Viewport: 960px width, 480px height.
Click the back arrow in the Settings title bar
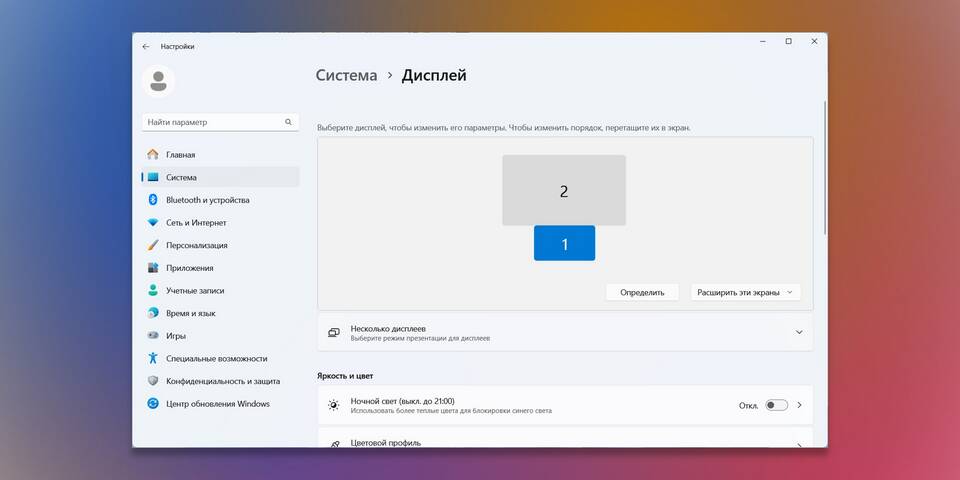pos(146,47)
